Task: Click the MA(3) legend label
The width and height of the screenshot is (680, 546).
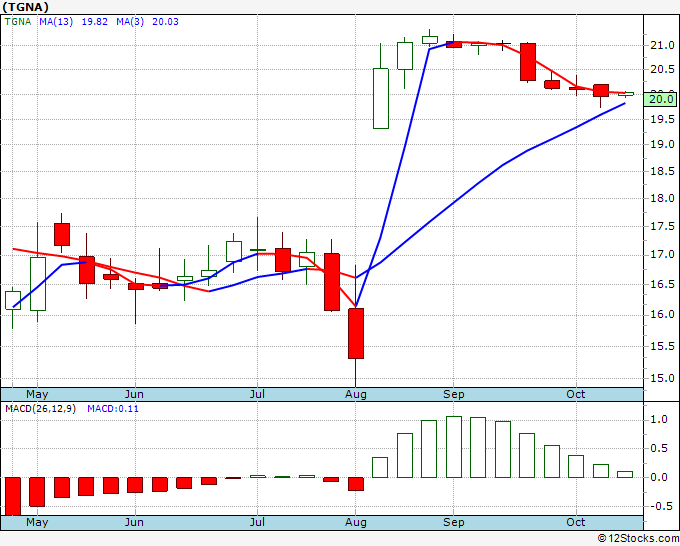Action: [130, 22]
